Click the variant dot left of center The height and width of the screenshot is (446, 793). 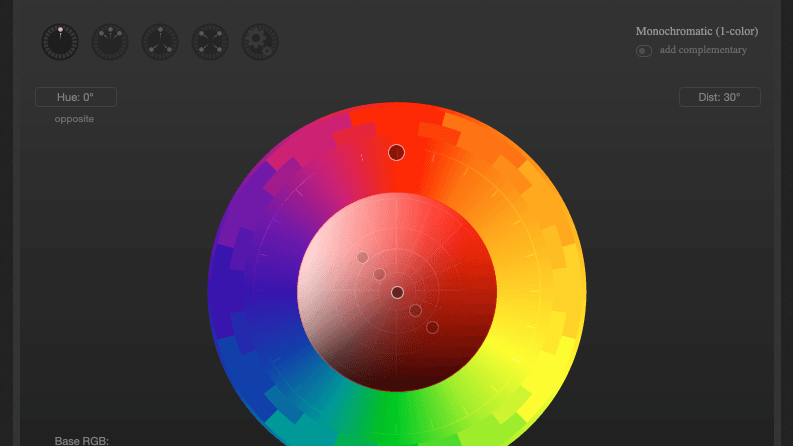point(379,275)
